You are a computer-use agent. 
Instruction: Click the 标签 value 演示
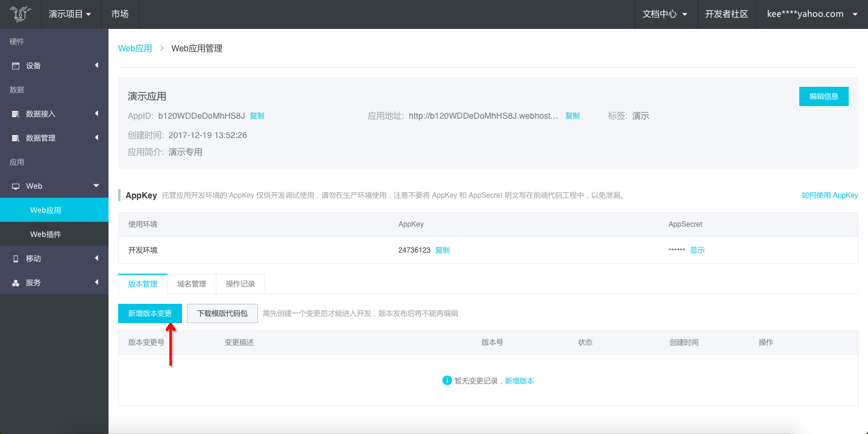point(641,116)
